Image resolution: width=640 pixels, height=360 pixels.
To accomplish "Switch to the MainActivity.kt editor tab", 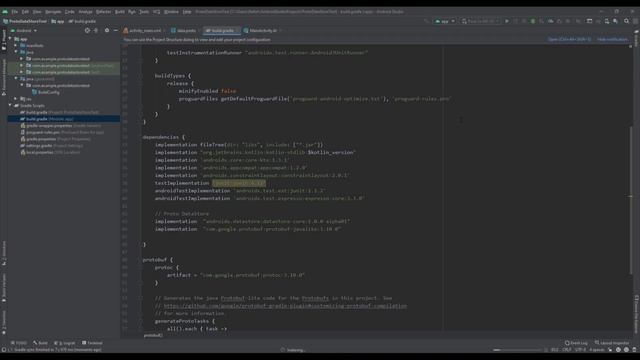I will pos(262,31).
